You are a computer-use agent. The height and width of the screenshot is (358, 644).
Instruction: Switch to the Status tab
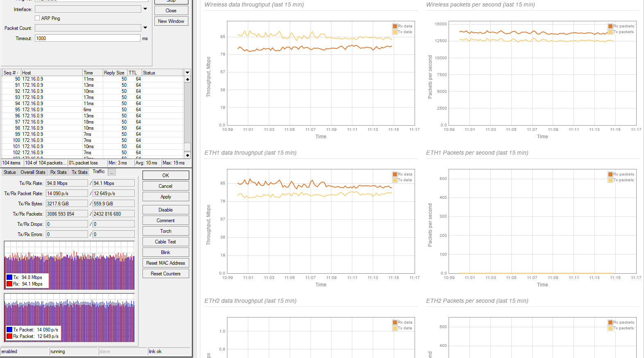[10, 172]
